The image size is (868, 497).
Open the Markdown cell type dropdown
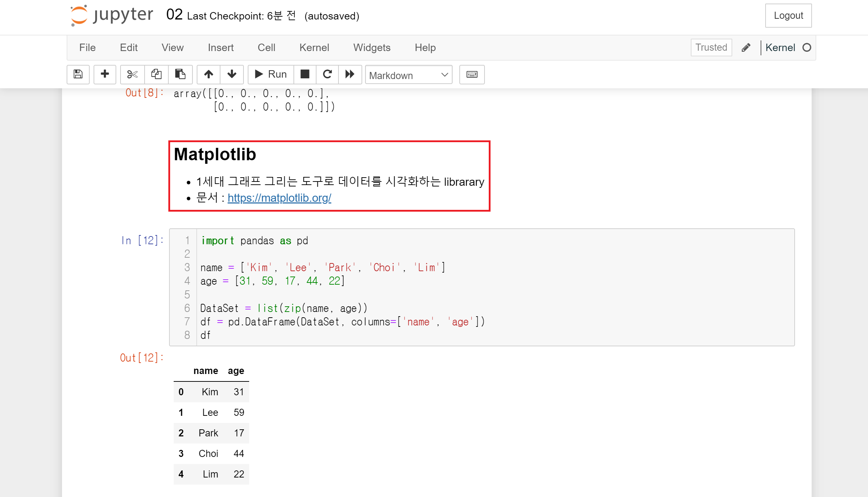(408, 75)
